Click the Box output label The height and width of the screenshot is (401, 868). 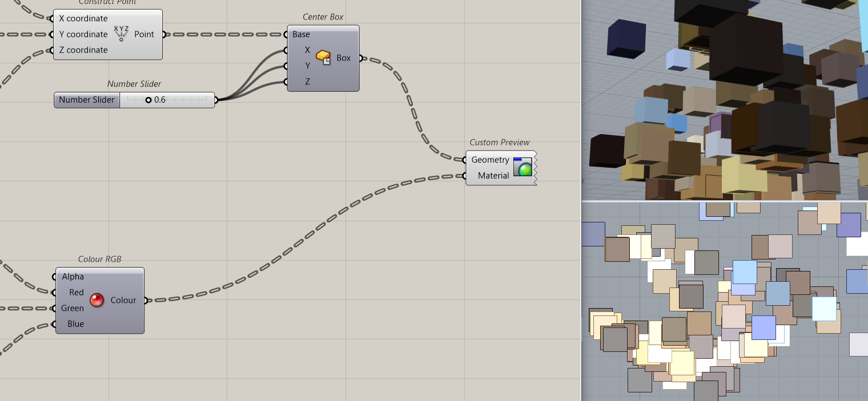(x=344, y=58)
